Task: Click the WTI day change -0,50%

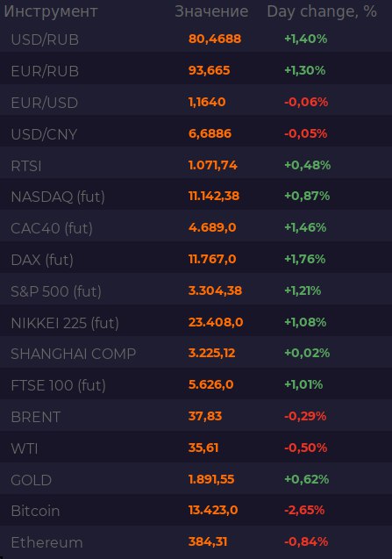Action: point(305,448)
